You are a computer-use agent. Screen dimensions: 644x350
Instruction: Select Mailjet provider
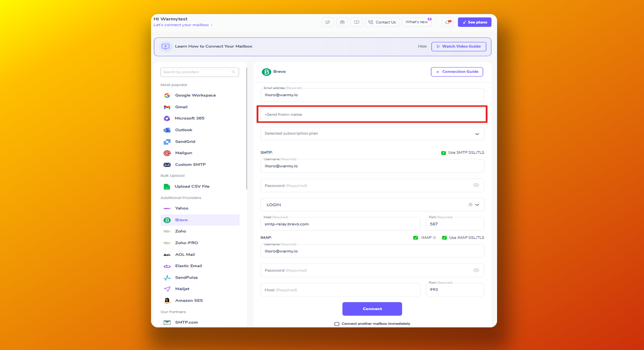point(200,289)
